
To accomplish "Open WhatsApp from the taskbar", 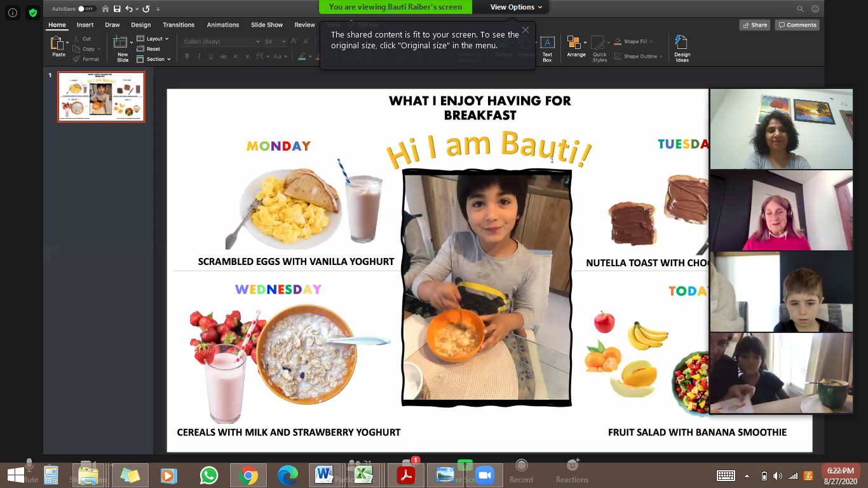I will 208,475.
